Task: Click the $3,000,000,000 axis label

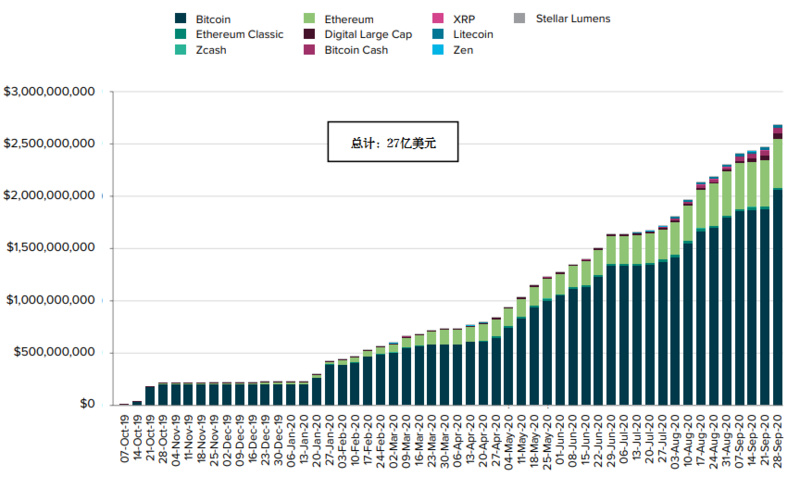Action: 49,91
